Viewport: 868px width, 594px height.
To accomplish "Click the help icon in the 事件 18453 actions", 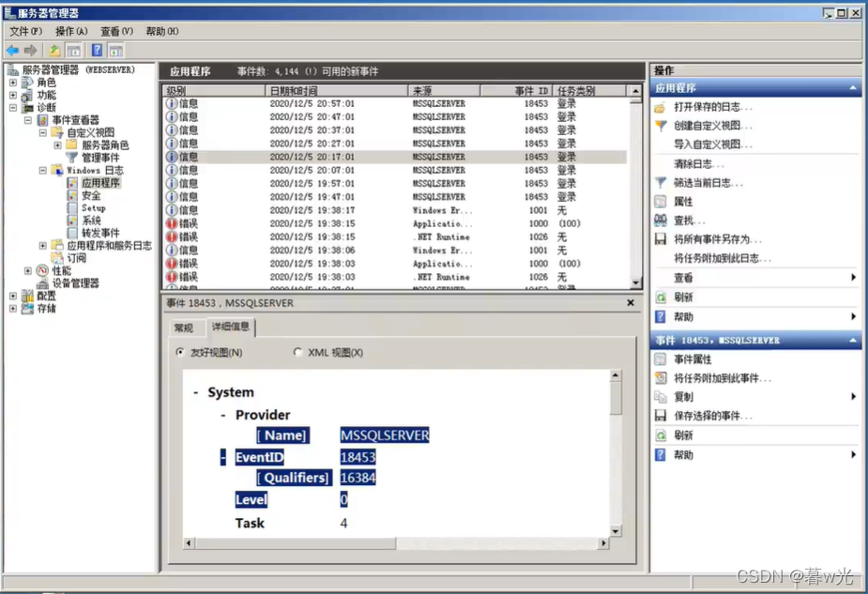I will pyautogui.click(x=661, y=455).
